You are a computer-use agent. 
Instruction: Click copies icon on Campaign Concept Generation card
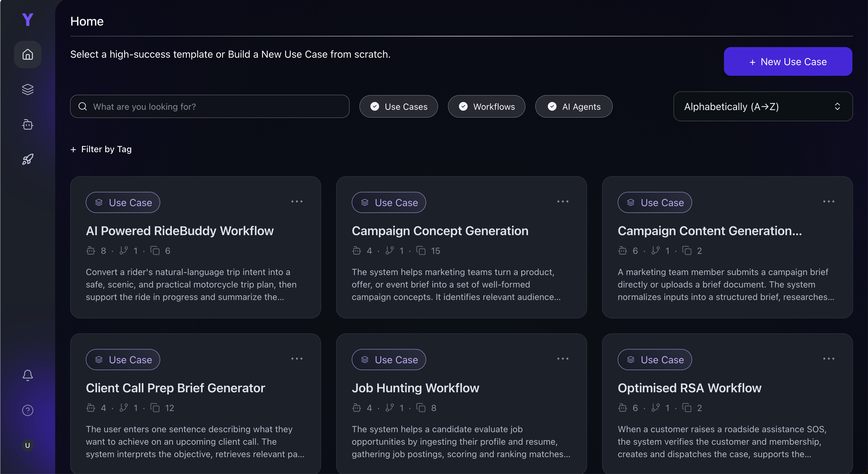(421, 250)
